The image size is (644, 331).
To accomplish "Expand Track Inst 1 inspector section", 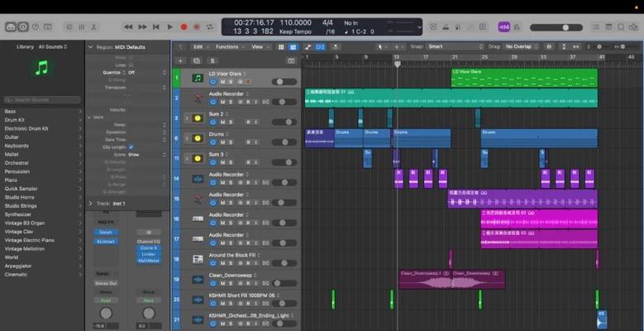I will (x=90, y=203).
